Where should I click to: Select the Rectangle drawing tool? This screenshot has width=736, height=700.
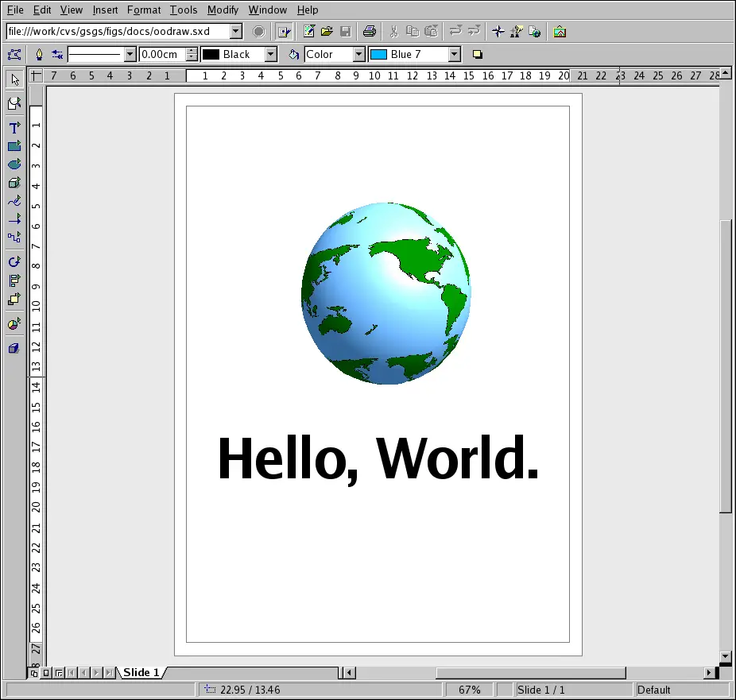pos(14,146)
